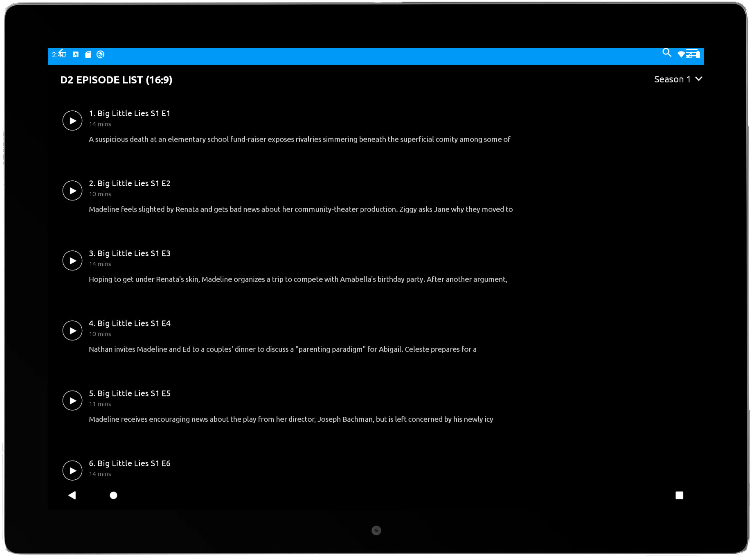Open the Season 1 dropdown

click(x=678, y=79)
